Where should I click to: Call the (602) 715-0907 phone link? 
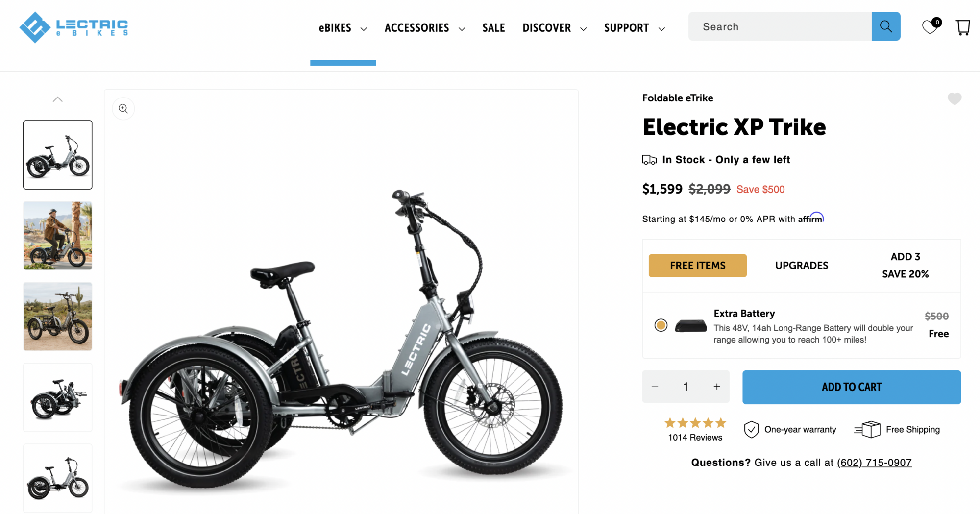[x=874, y=463]
